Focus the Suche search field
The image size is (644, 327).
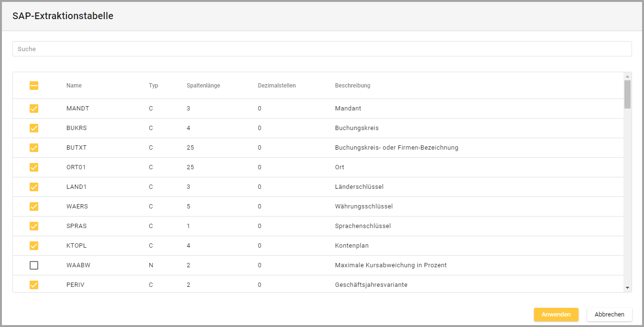click(322, 49)
